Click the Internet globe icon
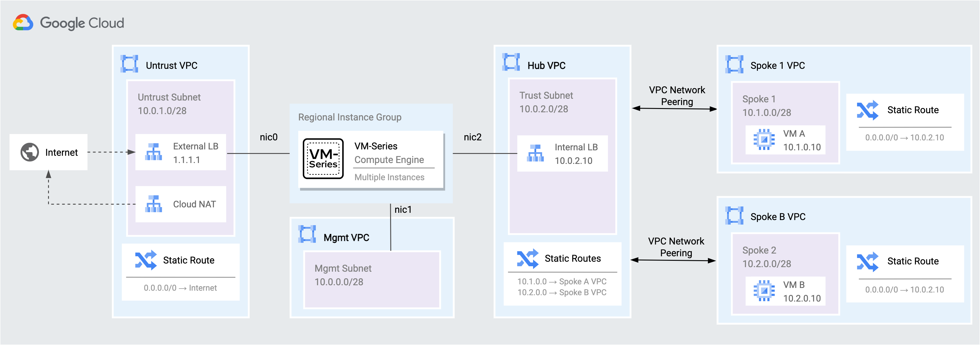 coord(30,152)
